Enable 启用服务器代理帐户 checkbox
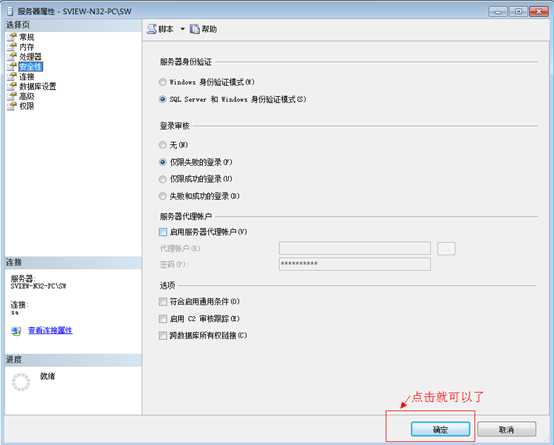The image size is (554, 445). [x=163, y=232]
